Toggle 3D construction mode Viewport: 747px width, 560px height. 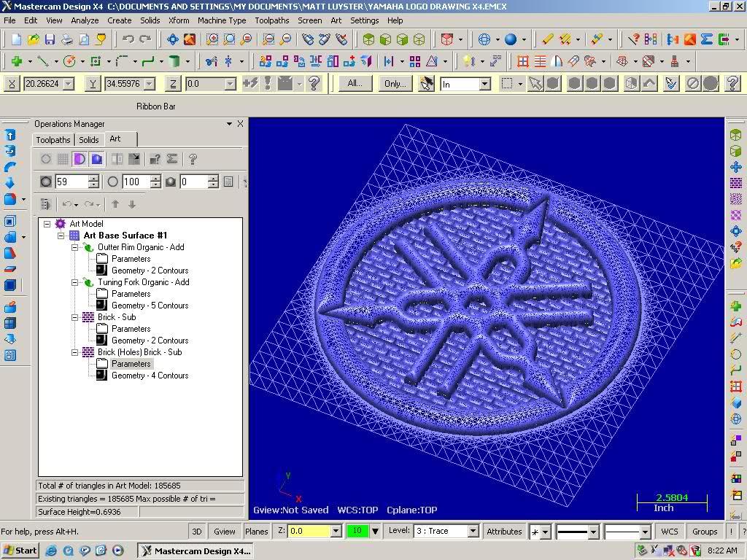[x=197, y=532]
